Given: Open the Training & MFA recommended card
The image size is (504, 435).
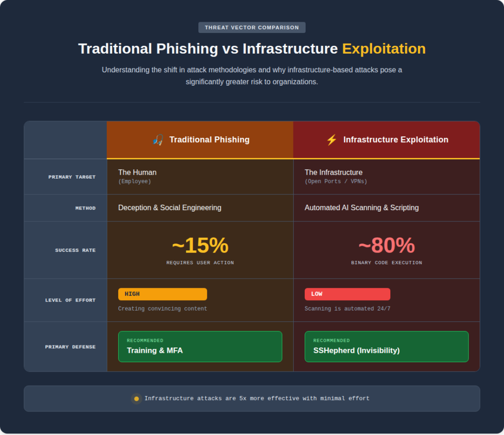Looking at the screenshot, I should [200, 346].
